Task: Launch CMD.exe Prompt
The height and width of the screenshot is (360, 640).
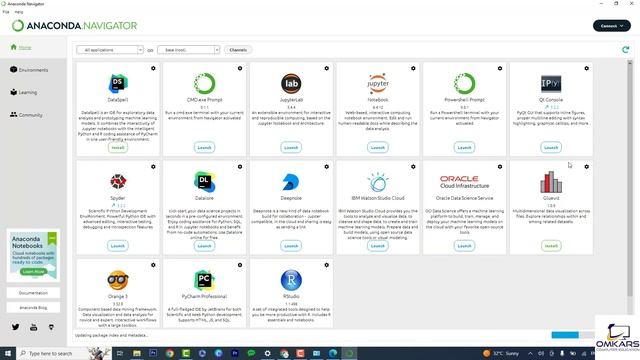Action: [204, 147]
